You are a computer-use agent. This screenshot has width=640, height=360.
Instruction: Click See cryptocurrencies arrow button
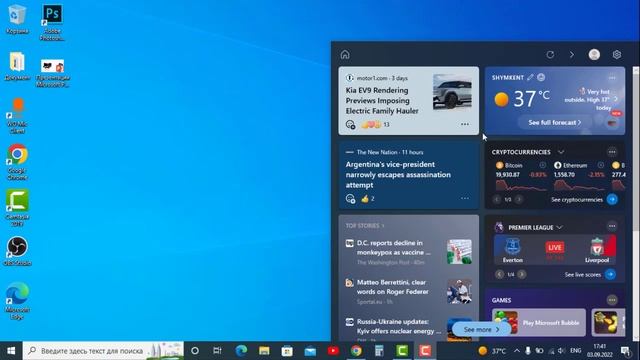tap(612, 200)
